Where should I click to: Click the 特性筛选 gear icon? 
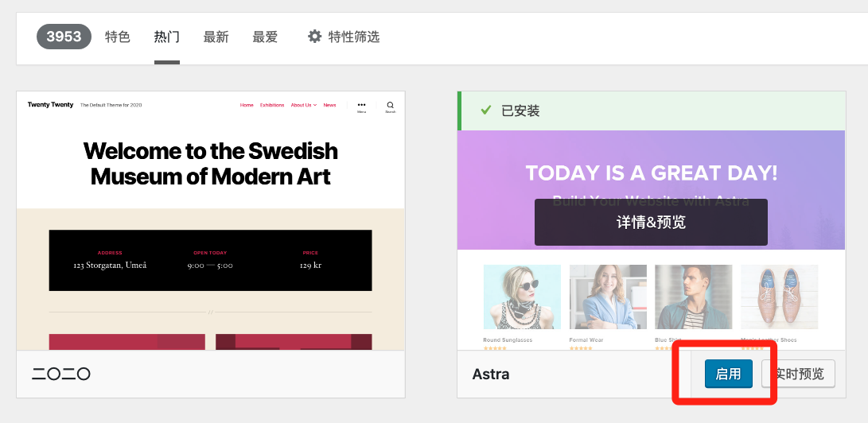point(314,37)
